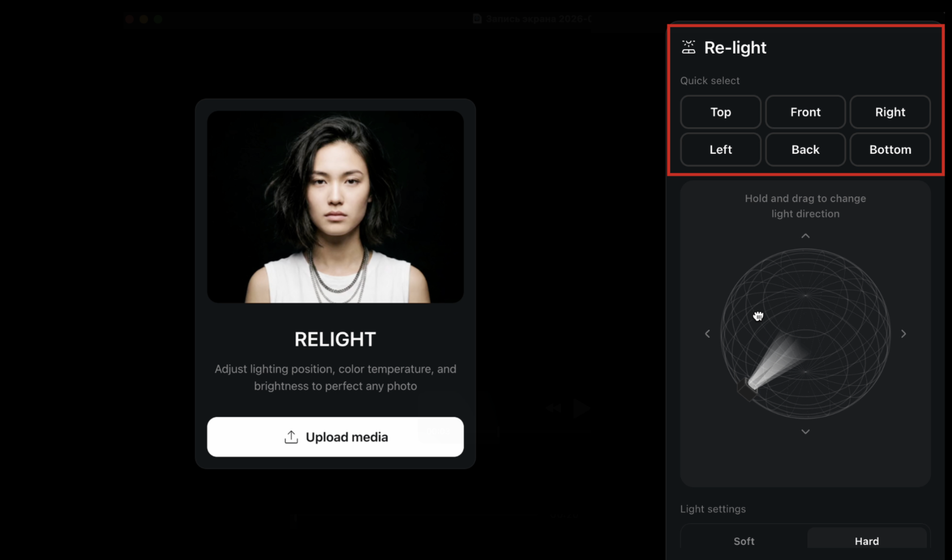Click the up chevron above the light sphere
Screen dimensions: 952x560
point(805,235)
